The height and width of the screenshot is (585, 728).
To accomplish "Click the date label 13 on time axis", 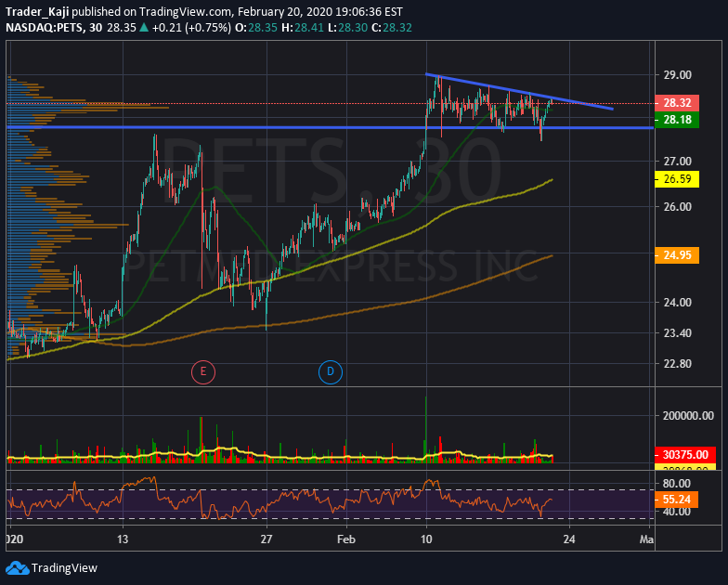I will pos(123,539).
